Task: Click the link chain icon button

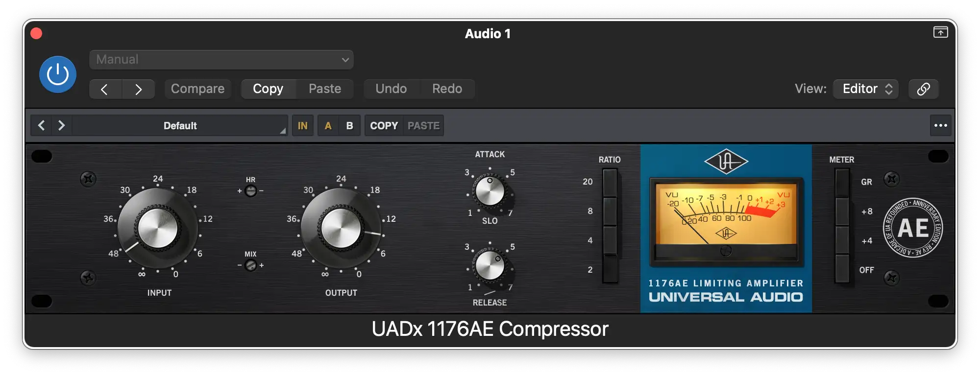Action: tap(923, 89)
